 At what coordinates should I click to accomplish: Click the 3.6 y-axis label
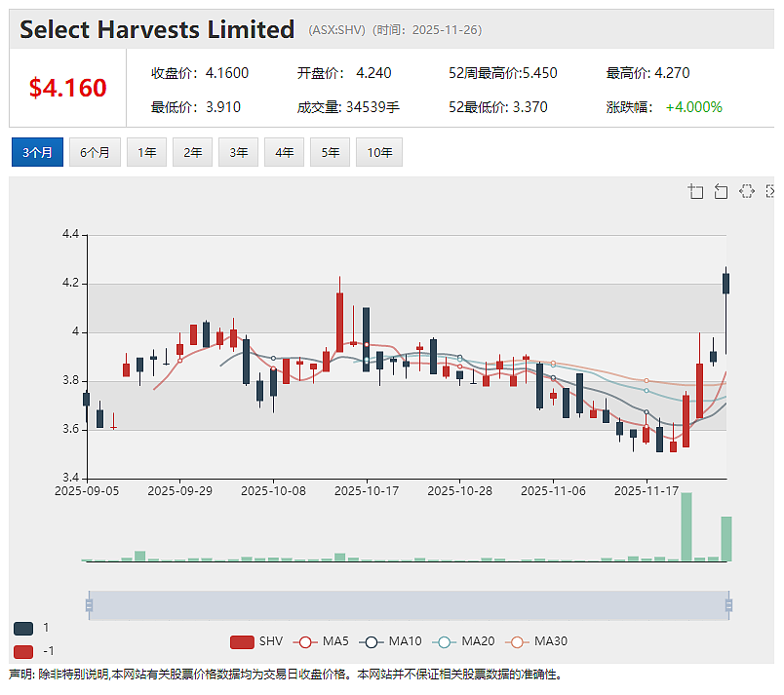click(70, 429)
